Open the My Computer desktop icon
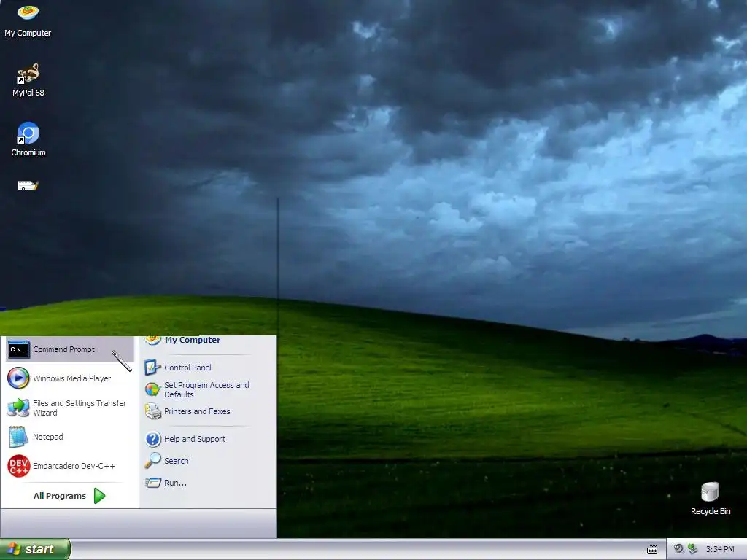 point(28,20)
